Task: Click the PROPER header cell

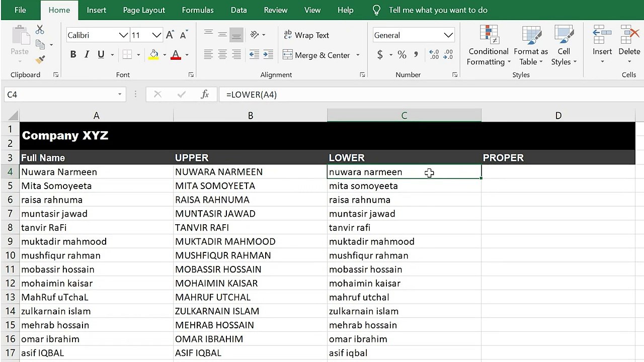Action: [x=558, y=158]
